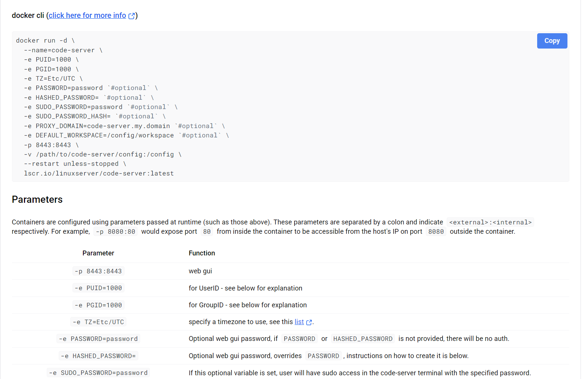Image resolution: width=588 pixels, height=379 pixels.
Task: Click 'Function' table column header
Action: point(202,253)
